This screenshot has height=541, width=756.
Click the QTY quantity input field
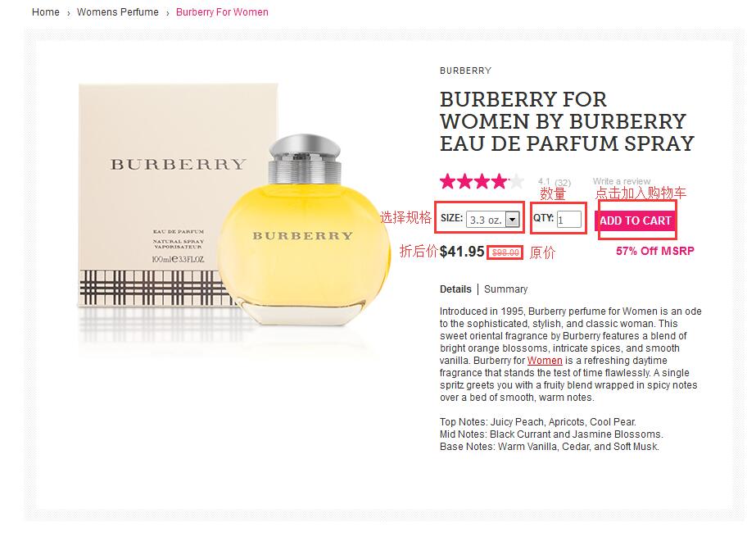pyautogui.click(x=569, y=220)
